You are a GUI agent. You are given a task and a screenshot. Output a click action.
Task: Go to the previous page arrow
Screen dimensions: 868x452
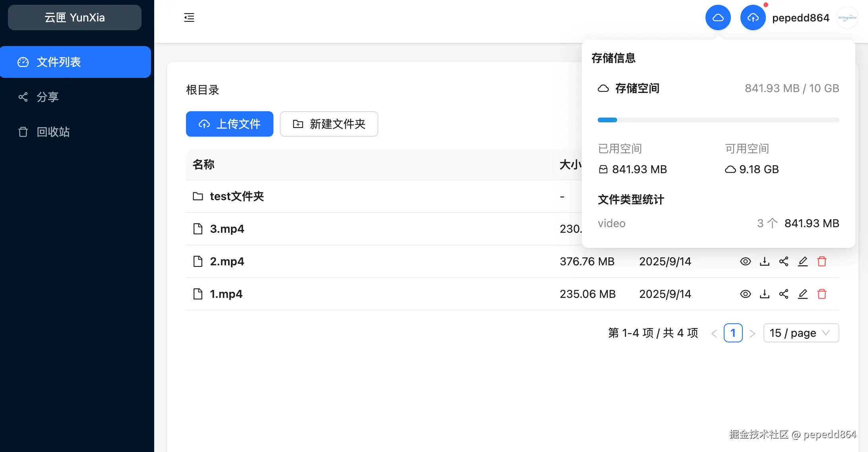coord(714,333)
